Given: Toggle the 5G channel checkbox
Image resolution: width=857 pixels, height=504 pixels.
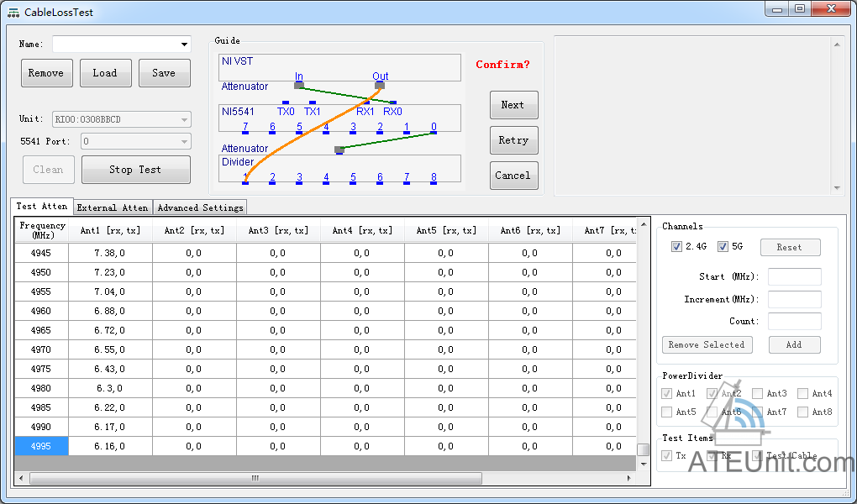Looking at the screenshot, I should point(723,247).
